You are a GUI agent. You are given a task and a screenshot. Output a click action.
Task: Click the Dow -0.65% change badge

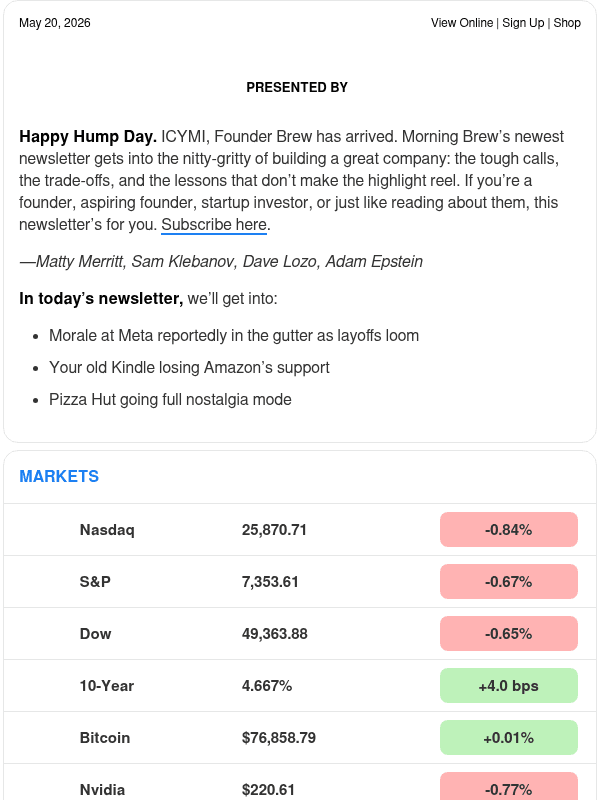click(509, 634)
